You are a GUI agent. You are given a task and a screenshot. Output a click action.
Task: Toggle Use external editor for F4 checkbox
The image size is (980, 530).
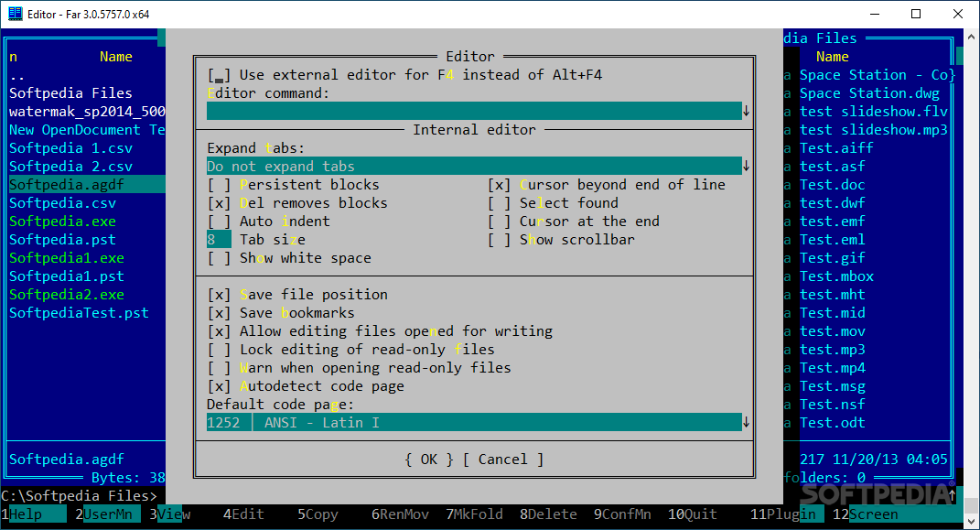point(219,75)
